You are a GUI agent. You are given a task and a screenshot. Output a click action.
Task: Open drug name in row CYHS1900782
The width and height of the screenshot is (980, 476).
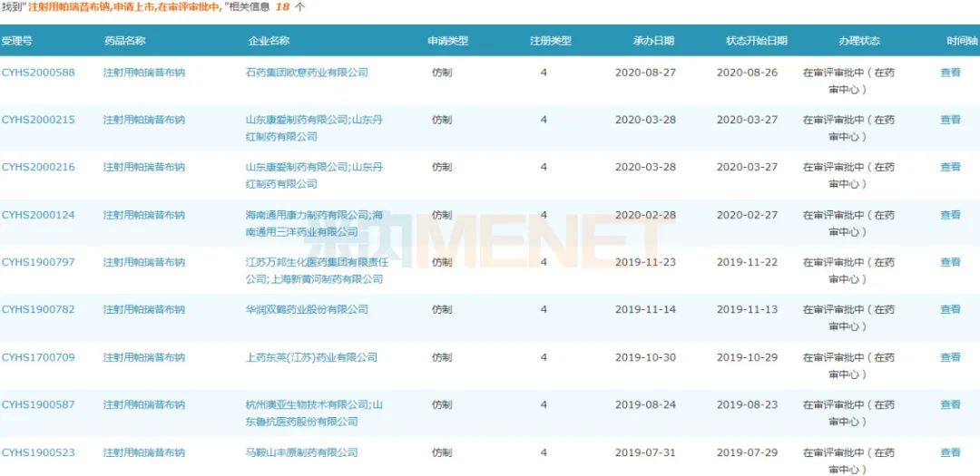pos(144,310)
